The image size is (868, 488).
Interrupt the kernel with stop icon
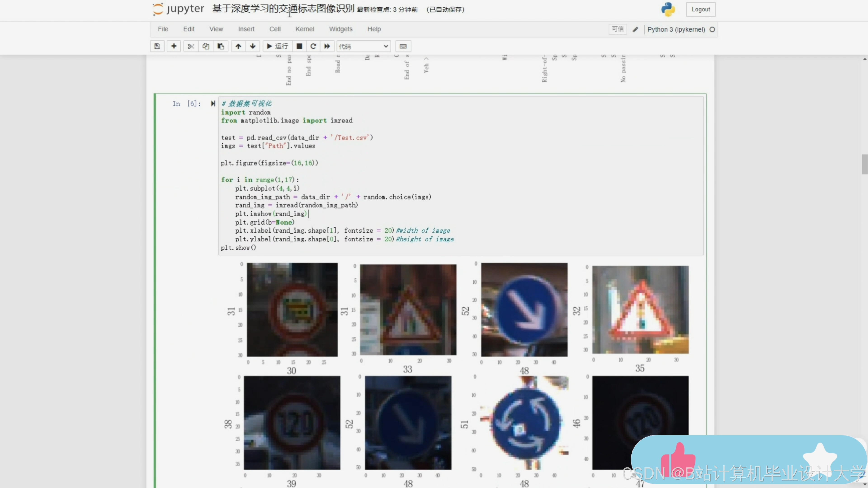click(299, 46)
